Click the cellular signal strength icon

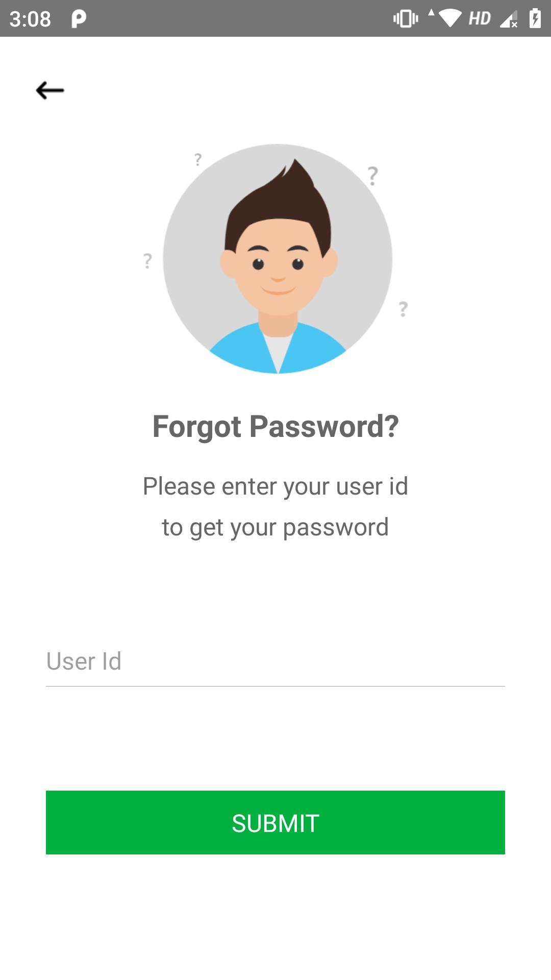coord(509,19)
